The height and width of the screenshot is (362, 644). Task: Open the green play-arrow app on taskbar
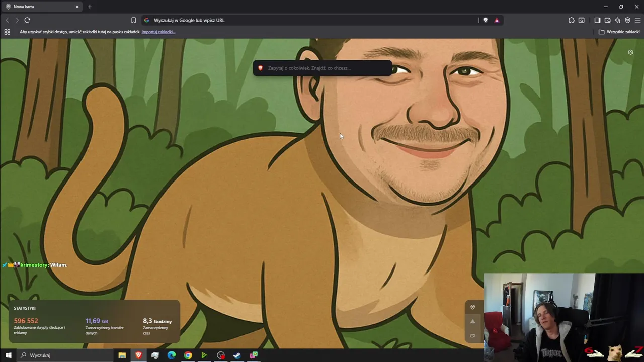coord(204,355)
